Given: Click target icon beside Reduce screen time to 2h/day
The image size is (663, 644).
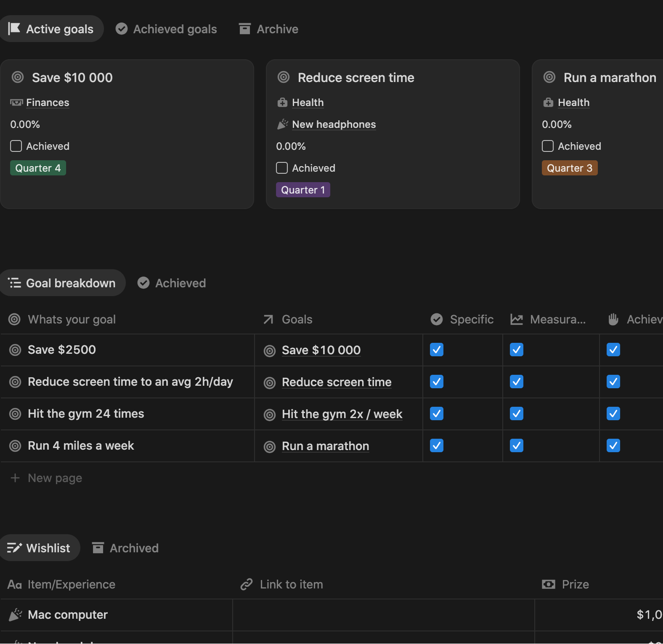Looking at the screenshot, I should click(15, 382).
